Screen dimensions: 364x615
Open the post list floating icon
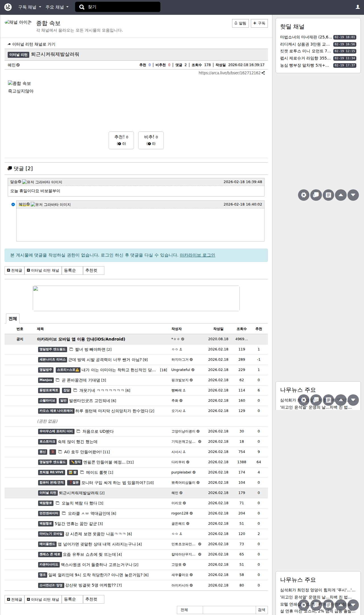click(328, 195)
